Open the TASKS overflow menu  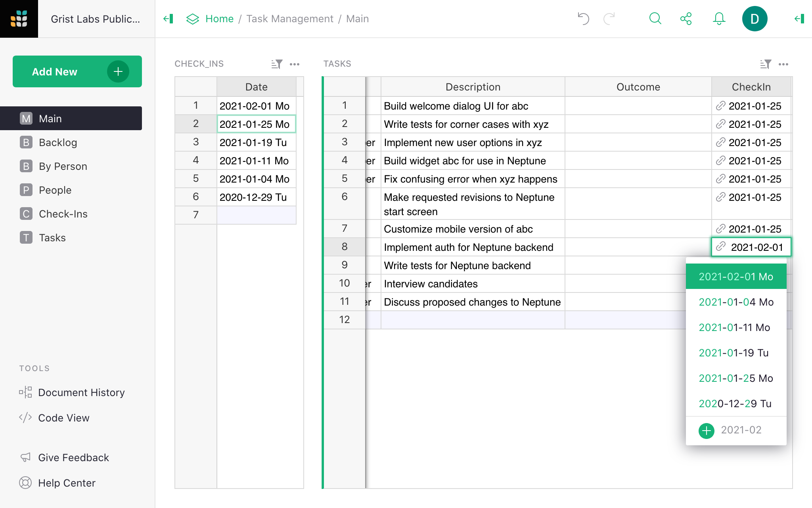(783, 63)
